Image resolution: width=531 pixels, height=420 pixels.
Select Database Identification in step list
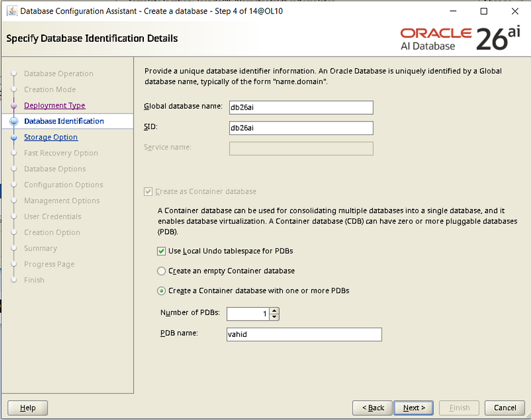[64, 121]
